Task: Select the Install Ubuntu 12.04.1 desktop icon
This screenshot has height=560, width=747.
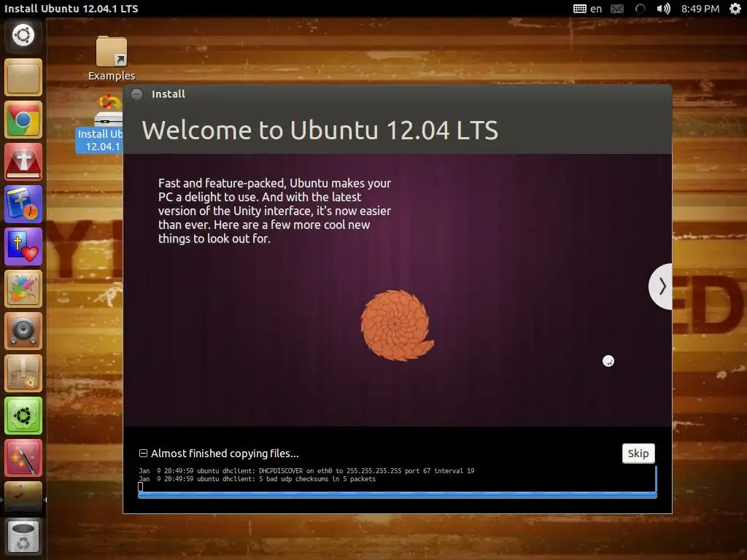Action: pyautogui.click(x=99, y=123)
